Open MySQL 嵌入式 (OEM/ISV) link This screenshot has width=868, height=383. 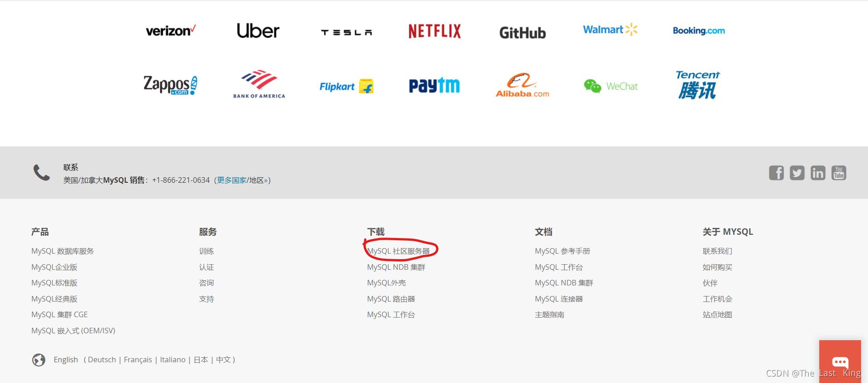73,331
